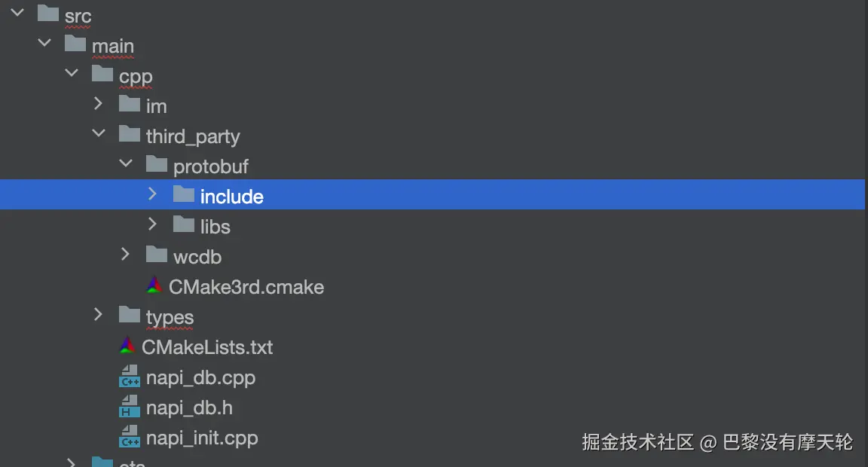Expand the include folder arrow

(153, 194)
